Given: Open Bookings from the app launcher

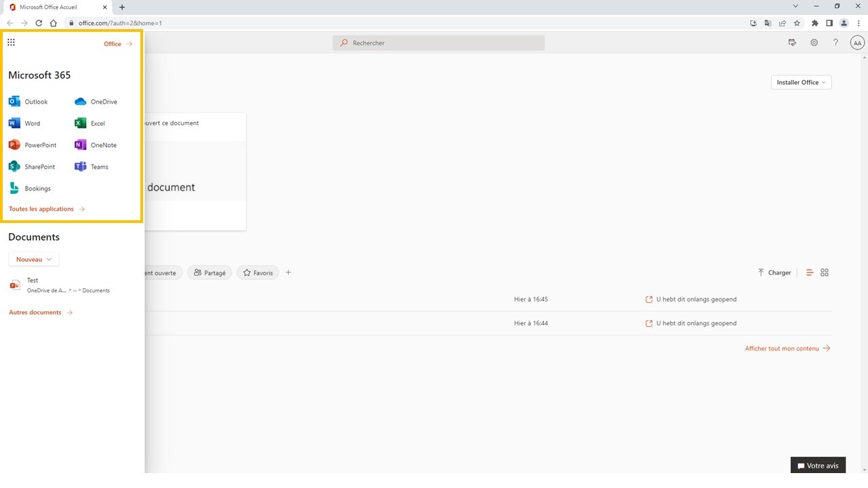Looking at the screenshot, I should tap(30, 188).
